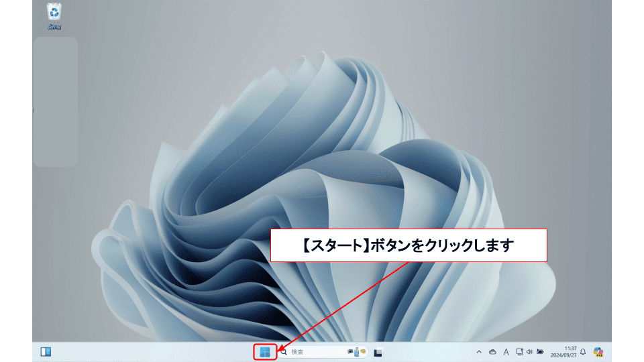Click the search highlight illustration in search box
Image resolution: width=644 pixels, height=362 pixels.
tap(357, 351)
